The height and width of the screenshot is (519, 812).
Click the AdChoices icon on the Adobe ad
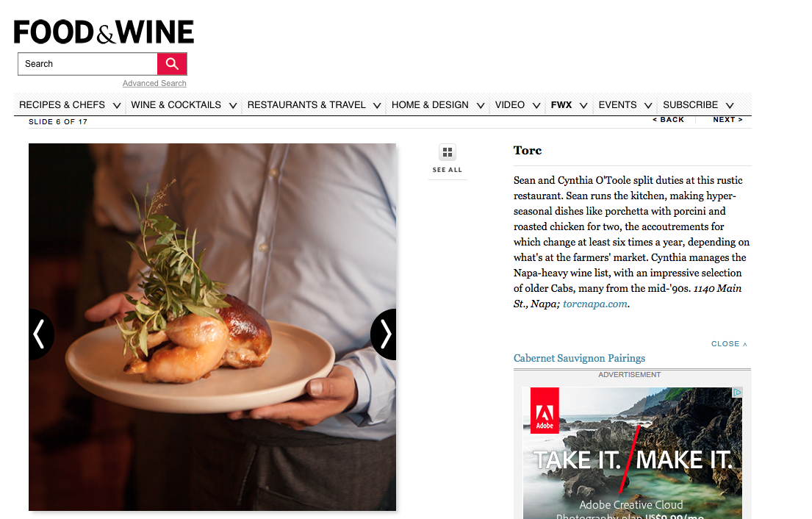[x=738, y=393]
